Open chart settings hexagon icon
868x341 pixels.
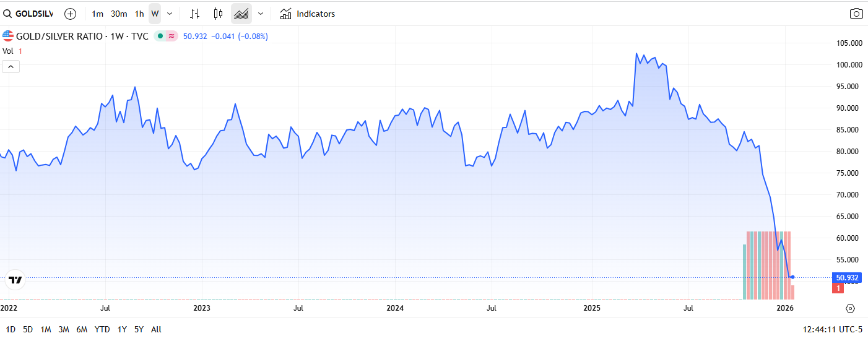pyautogui.click(x=850, y=308)
